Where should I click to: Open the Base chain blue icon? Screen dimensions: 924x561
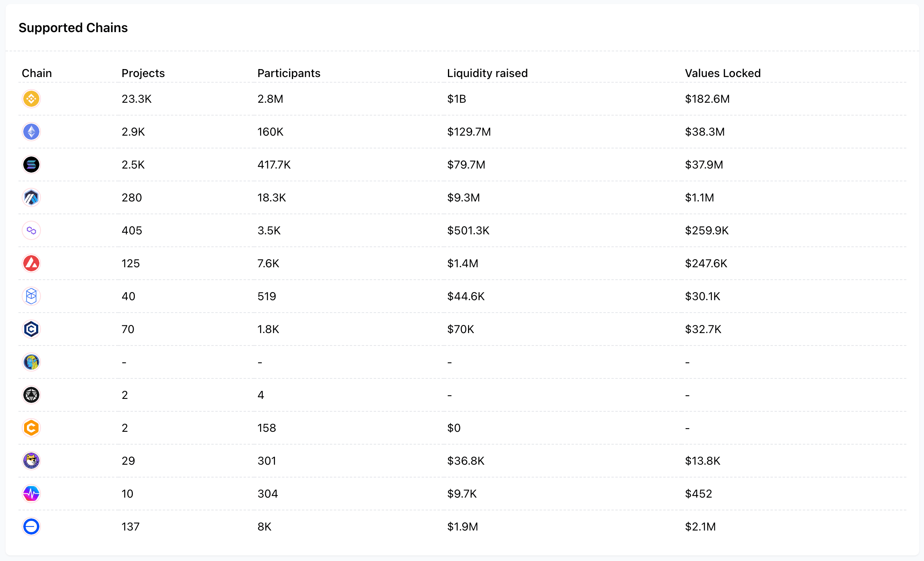[x=31, y=526]
